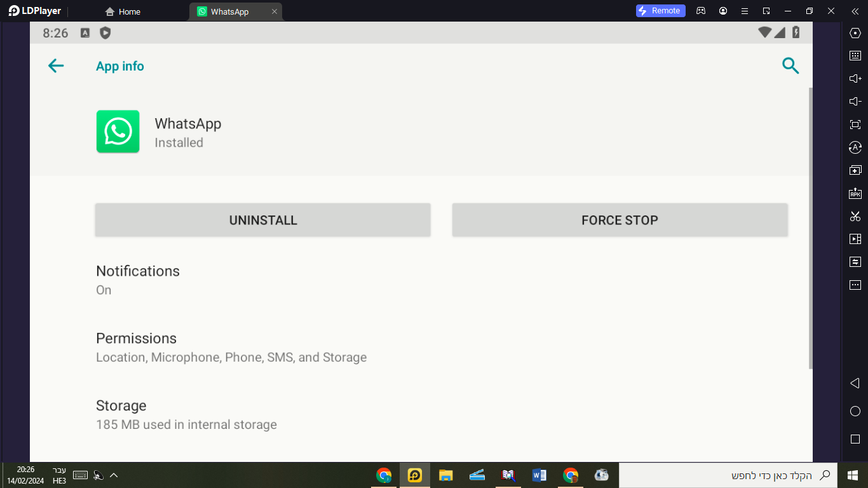This screenshot has height=488, width=868.
Task: Click the Android battery status icon
Action: (796, 32)
